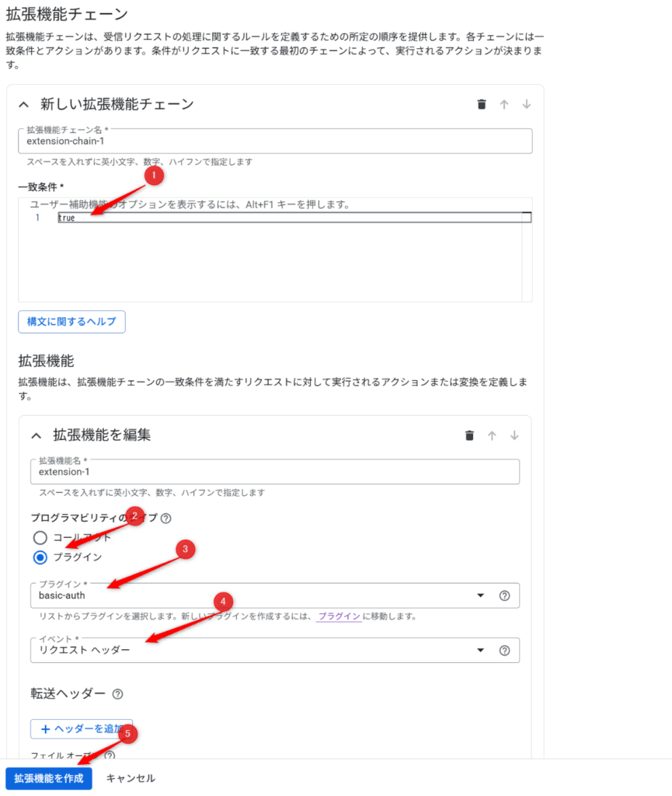Move extension chain down with arrow icon

pos(526,104)
